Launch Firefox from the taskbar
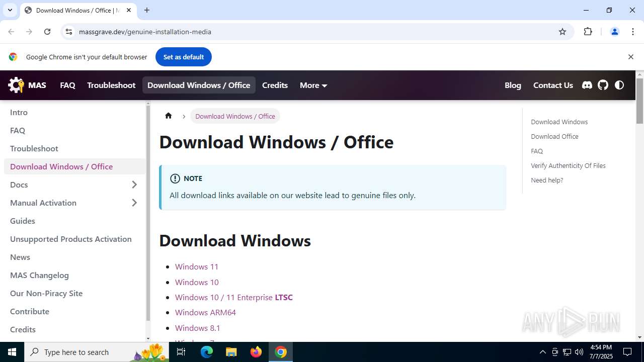The image size is (644, 362). [256, 352]
